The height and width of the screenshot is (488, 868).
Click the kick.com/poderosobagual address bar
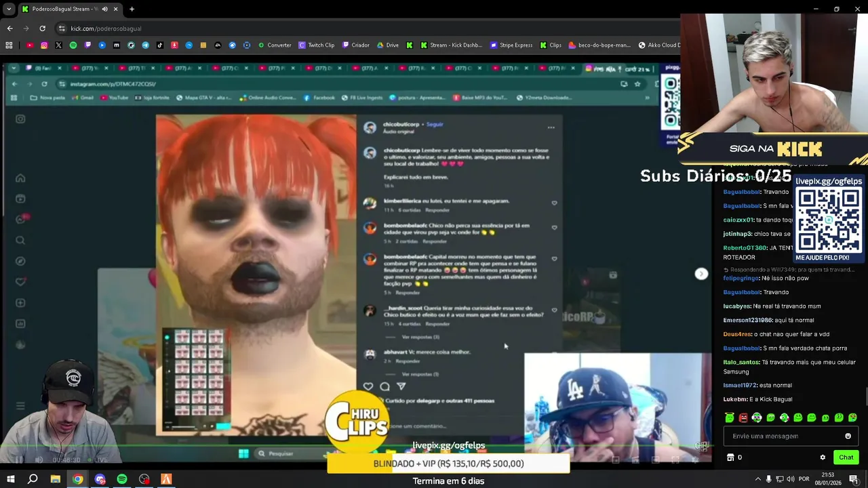366,28
